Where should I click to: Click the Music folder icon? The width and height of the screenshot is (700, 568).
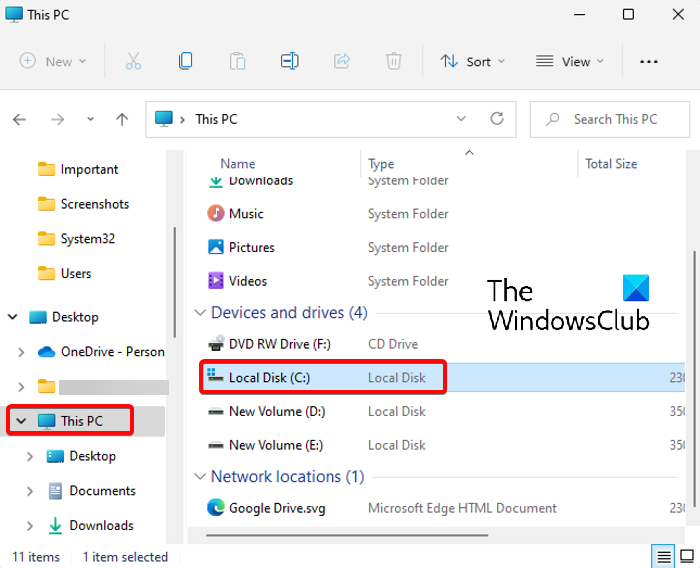216,213
